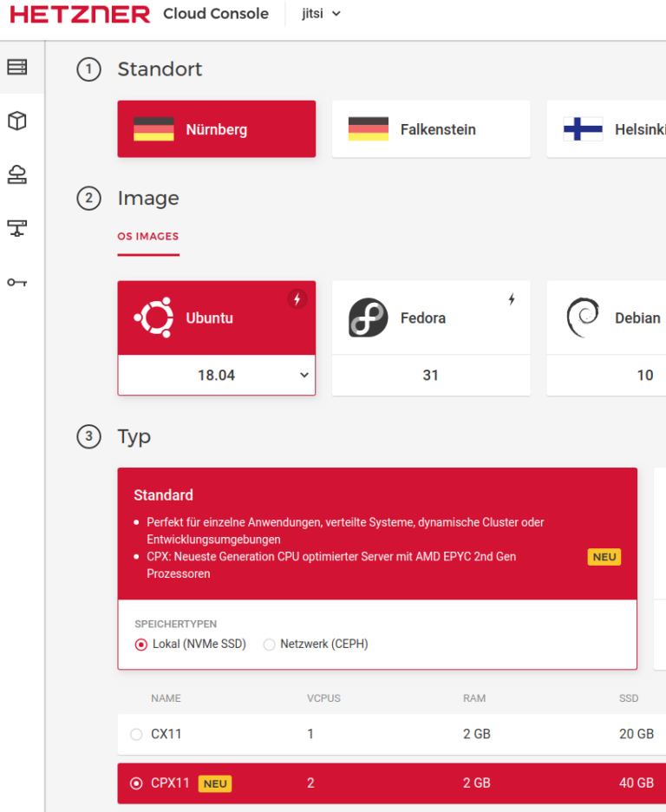Choose Helsinki as location
The image size is (666, 812).
606,129
